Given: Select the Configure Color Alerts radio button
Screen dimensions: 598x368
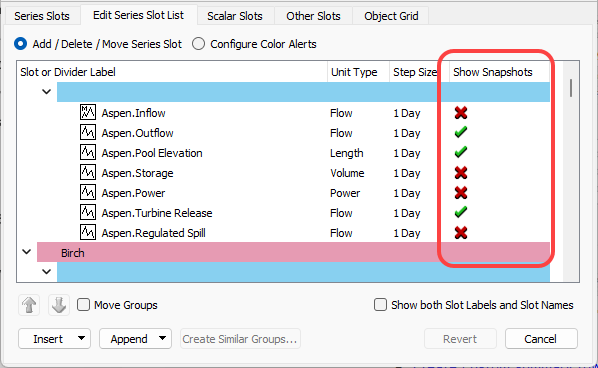Looking at the screenshot, I should [x=198, y=44].
